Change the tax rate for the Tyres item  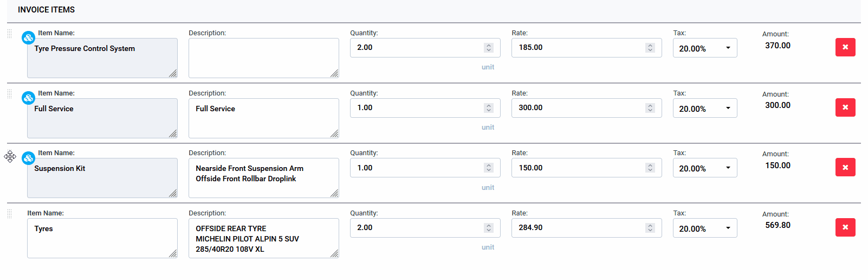click(704, 228)
